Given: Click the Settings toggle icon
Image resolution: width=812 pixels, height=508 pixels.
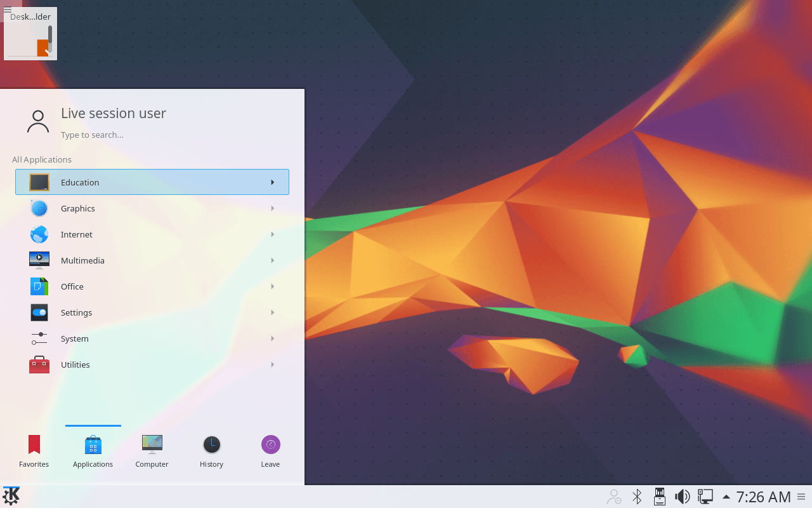Looking at the screenshot, I should [39, 312].
